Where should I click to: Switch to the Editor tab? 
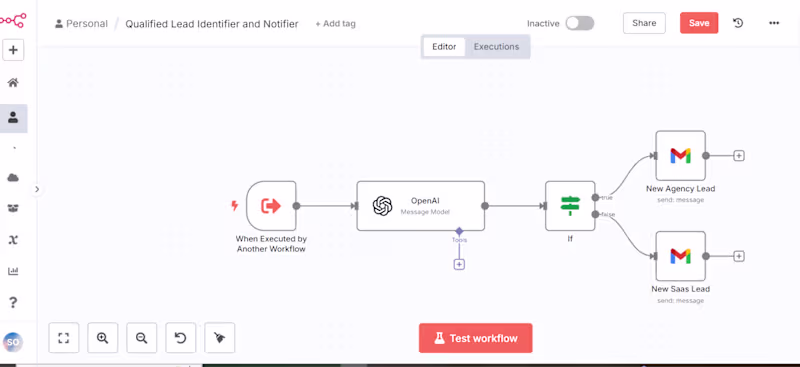click(444, 46)
